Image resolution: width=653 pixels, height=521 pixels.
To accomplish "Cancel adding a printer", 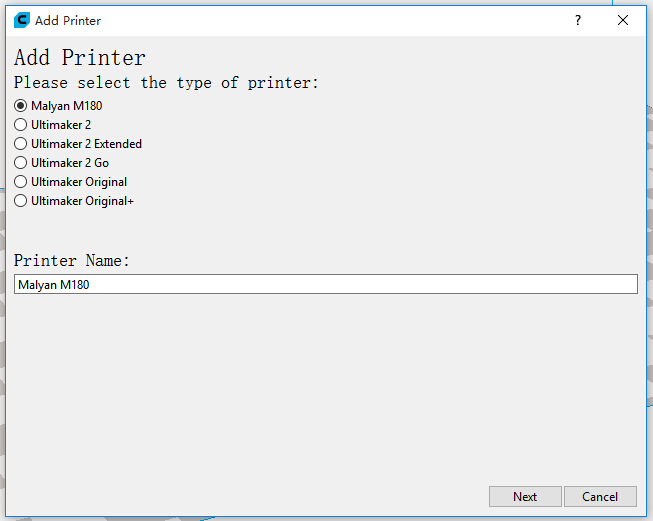I will [600, 497].
